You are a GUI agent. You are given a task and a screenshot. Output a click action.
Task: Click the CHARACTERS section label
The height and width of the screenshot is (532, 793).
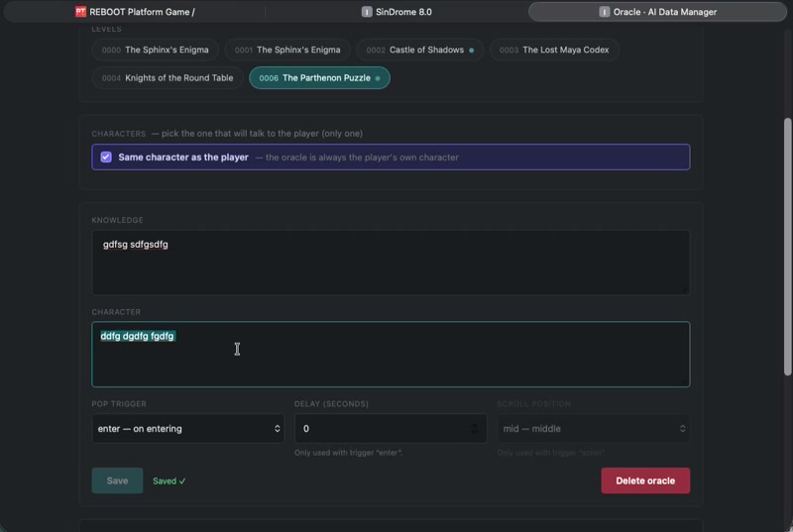[x=118, y=134]
